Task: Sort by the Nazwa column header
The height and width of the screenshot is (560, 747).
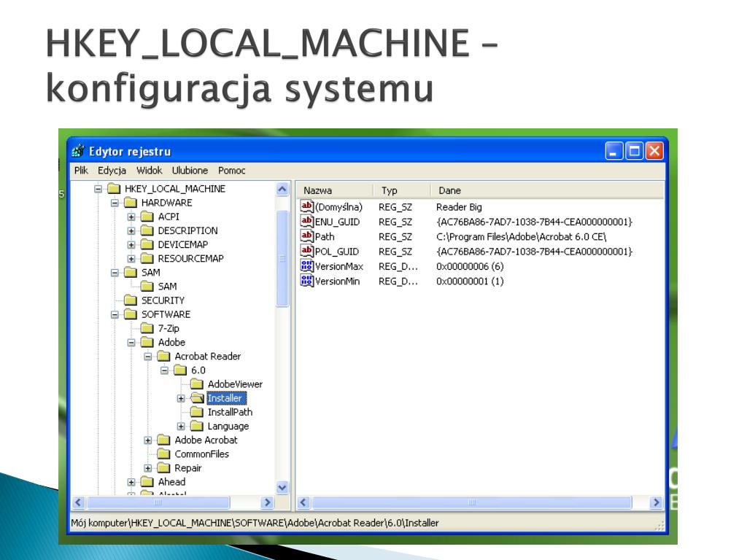Action: pos(336,190)
